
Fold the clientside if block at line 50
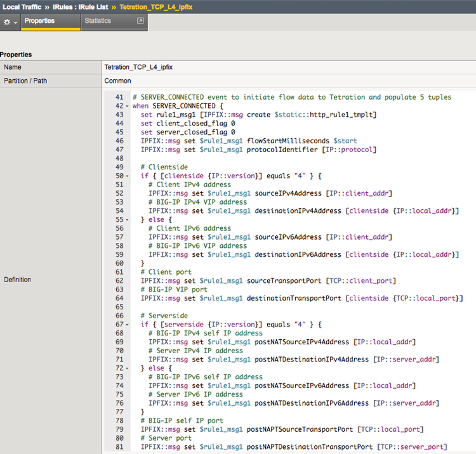[x=128, y=176]
